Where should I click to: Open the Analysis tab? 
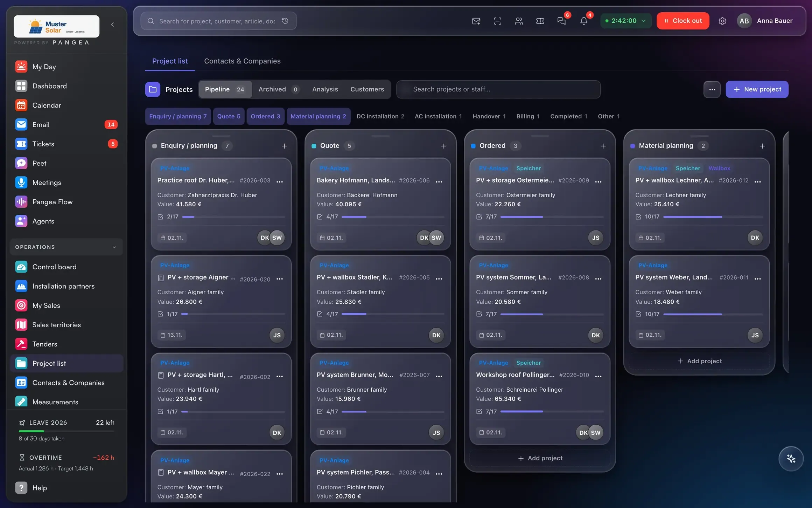(x=325, y=89)
